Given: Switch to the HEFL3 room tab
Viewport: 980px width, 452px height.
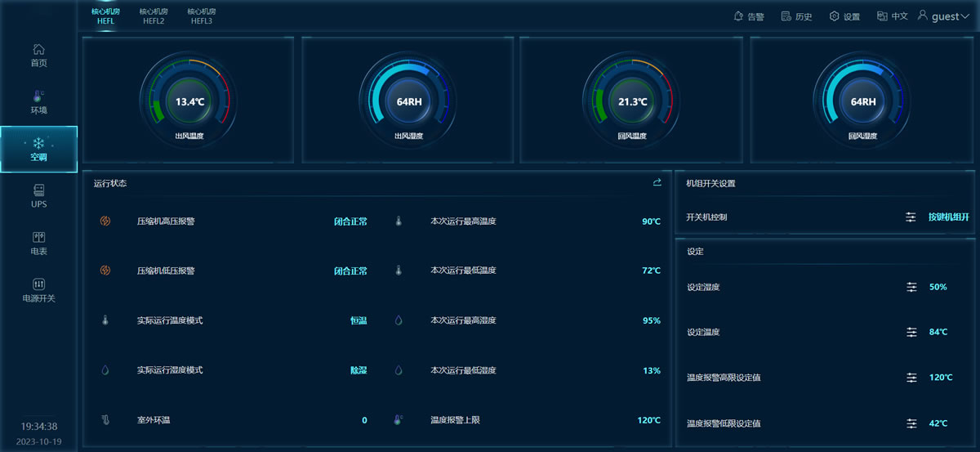Looking at the screenshot, I should point(201,16).
